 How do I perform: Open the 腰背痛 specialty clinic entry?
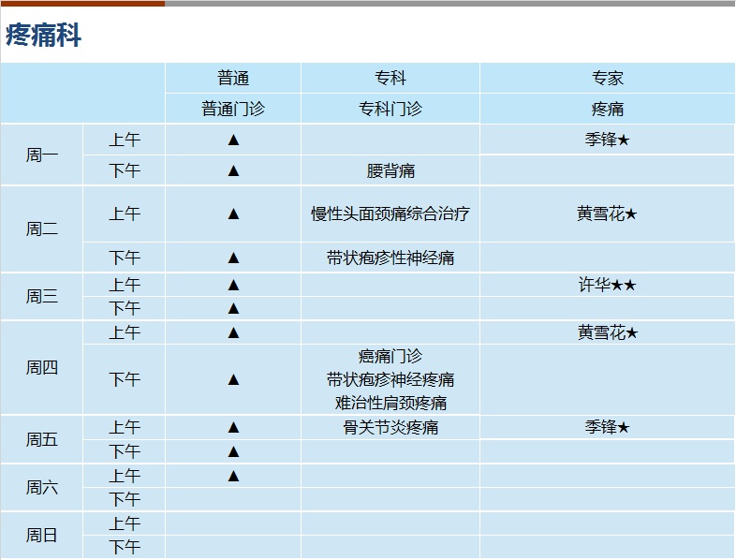(x=390, y=170)
